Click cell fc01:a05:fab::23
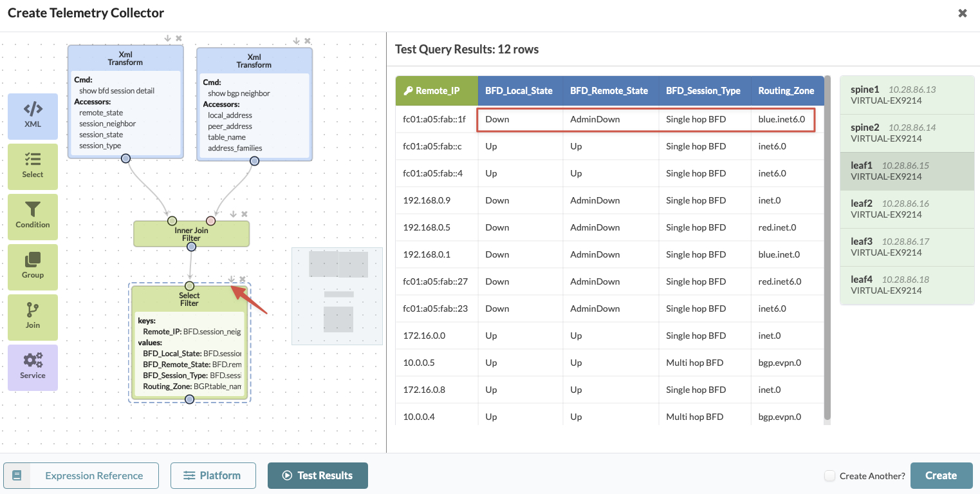The width and height of the screenshot is (980, 494). [x=437, y=309]
